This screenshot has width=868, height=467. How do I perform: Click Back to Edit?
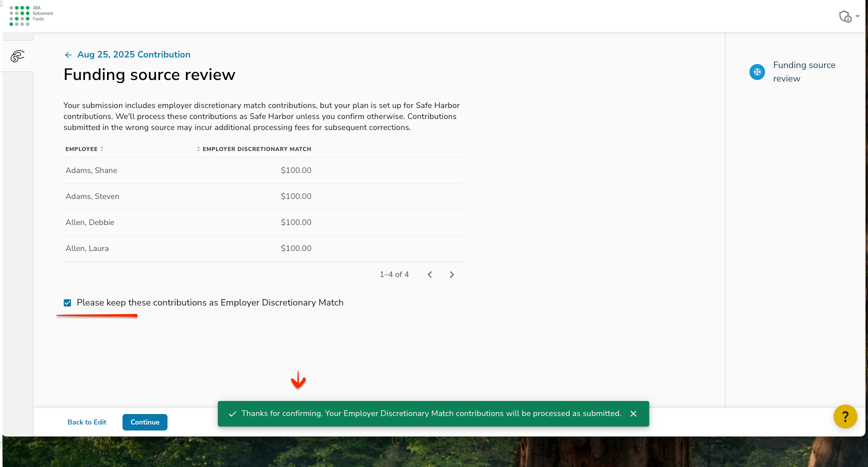click(87, 422)
